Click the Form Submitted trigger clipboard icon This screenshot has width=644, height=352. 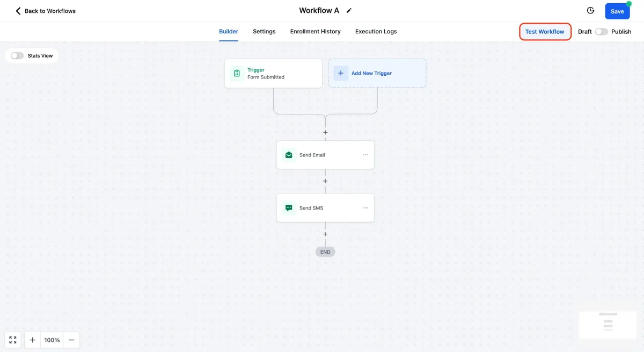coord(237,73)
